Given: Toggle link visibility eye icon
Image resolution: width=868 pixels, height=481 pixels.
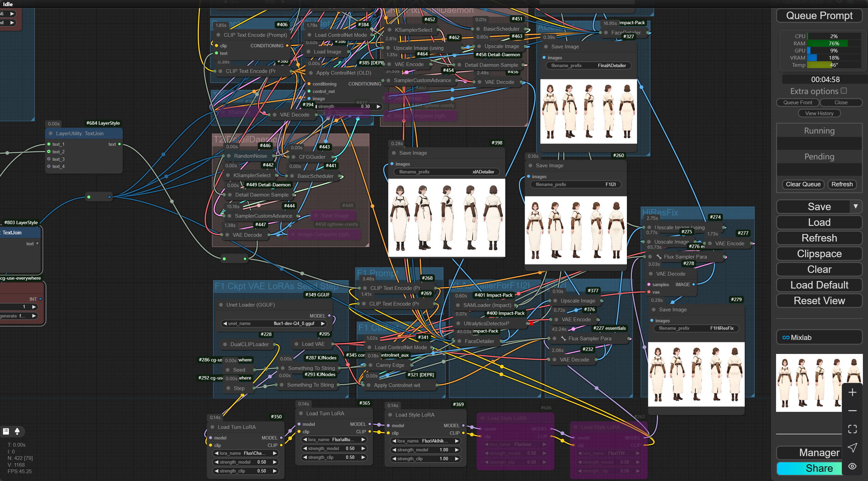Looking at the screenshot, I should 852,466.
